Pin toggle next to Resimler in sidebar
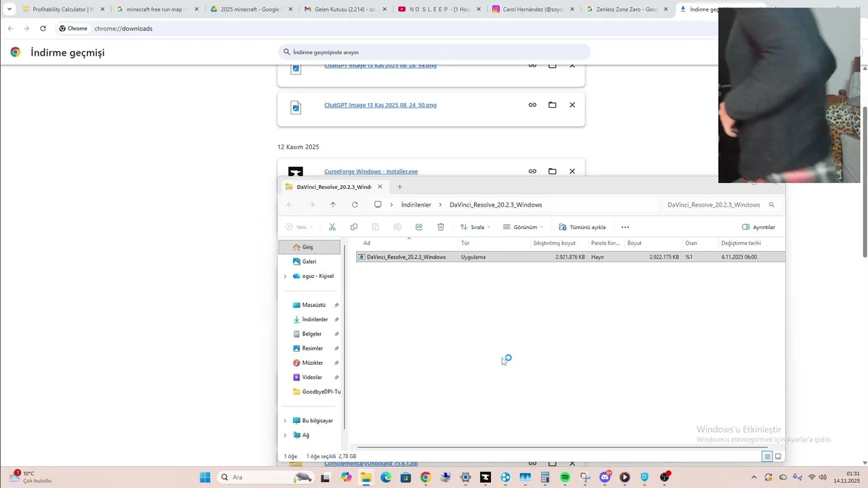This screenshot has height=488, width=868. coord(336,348)
